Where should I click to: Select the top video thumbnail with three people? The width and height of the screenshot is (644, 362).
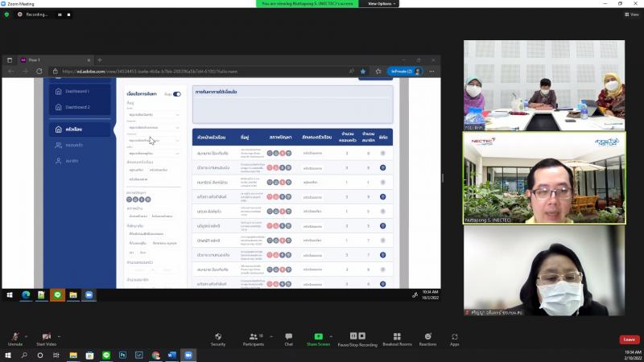(544, 85)
